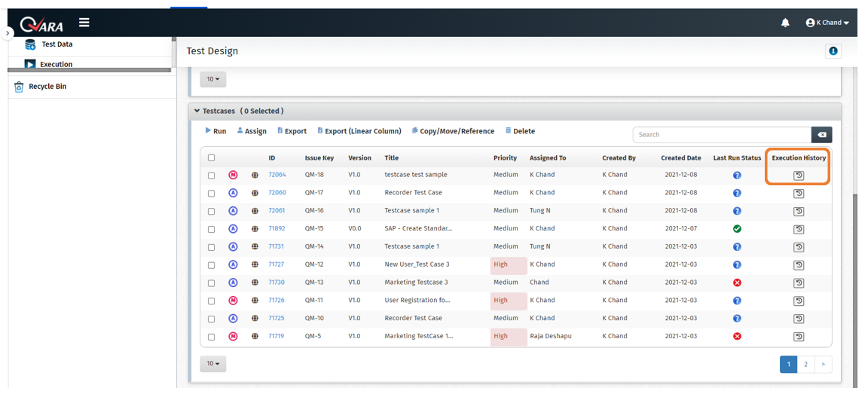Open testcase ID 71719 link

pyautogui.click(x=277, y=336)
